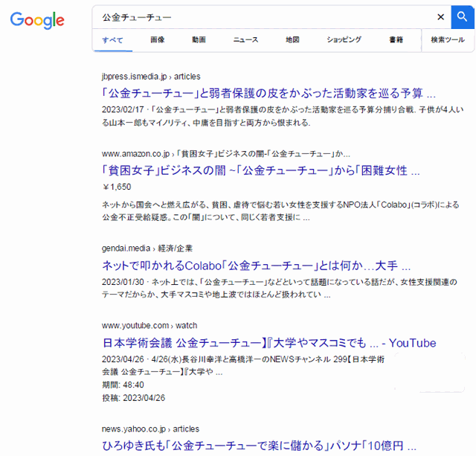Click the snippet 2023/04/26 · 4/26(水)長谷川幸洋と高橋洋一
The height and width of the screenshot is (456, 476).
[243, 365]
